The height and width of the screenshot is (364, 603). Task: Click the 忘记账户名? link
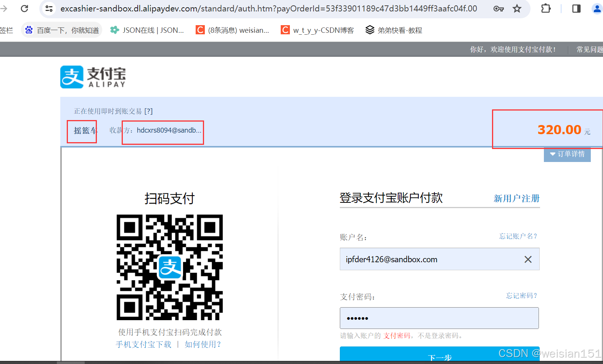click(x=518, y=236)
